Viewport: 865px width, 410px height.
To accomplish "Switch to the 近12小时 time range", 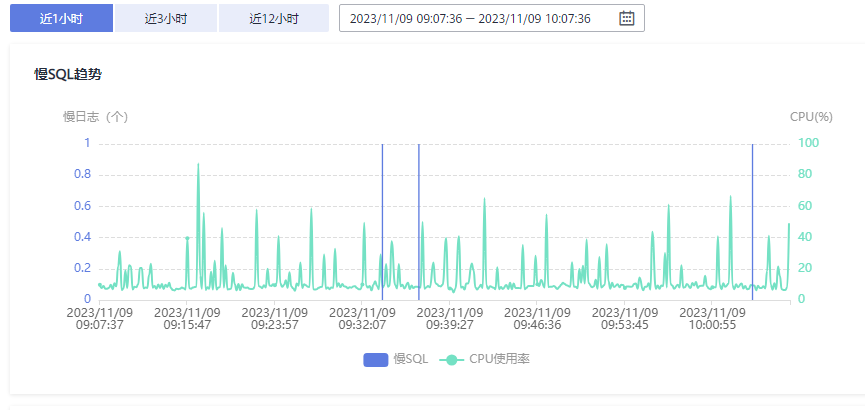I will (x=274, y=18).
